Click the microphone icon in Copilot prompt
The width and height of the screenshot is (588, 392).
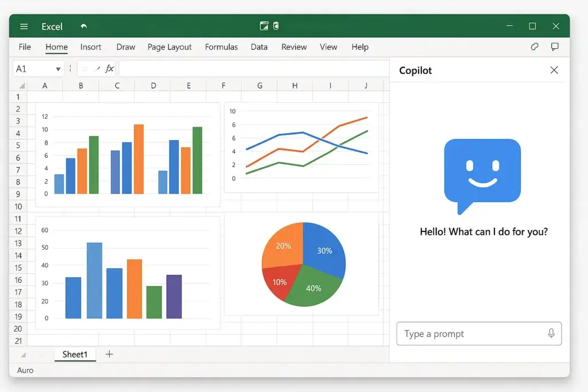(551, 333)
